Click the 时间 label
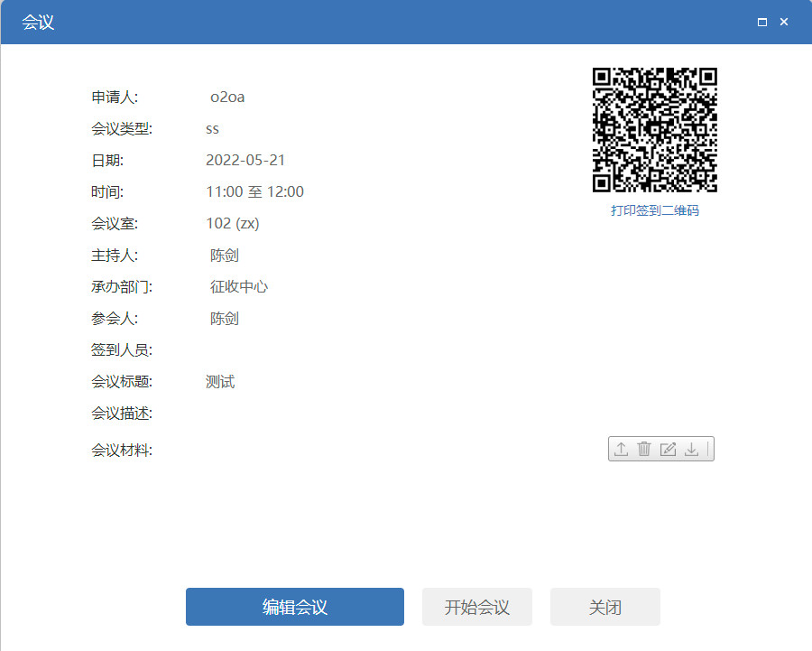 pyautogui.click(x=107, y=192)
